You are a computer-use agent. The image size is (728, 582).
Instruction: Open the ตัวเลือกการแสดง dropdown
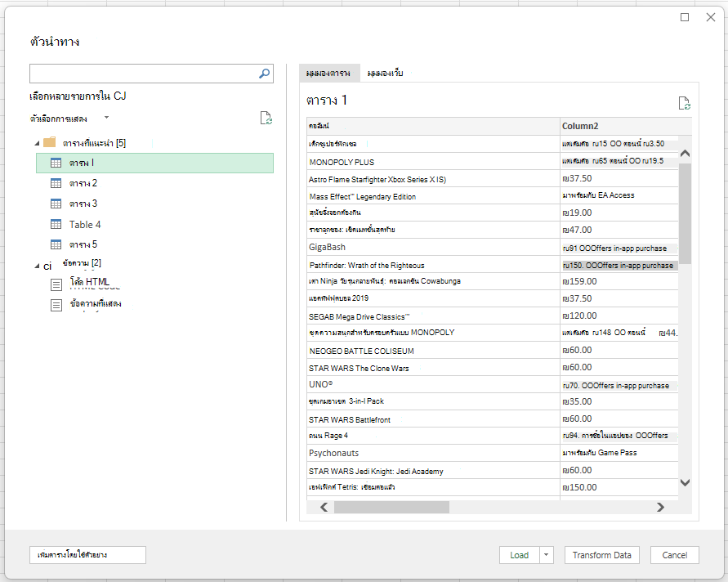click(106, 118)
